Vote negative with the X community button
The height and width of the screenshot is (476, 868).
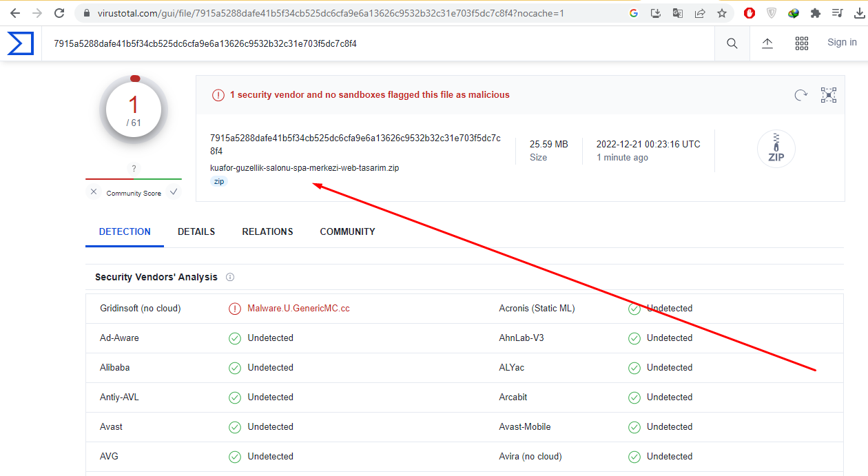click(94, 192)
